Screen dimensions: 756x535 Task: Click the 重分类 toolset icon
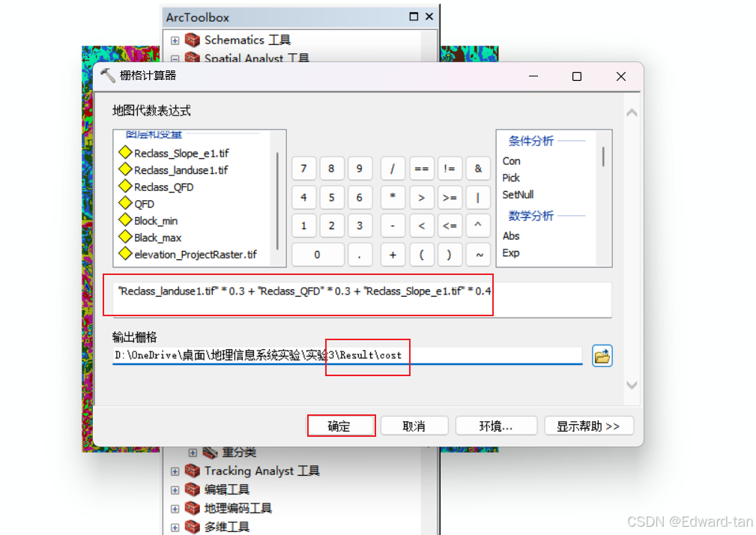coord(210,453)
